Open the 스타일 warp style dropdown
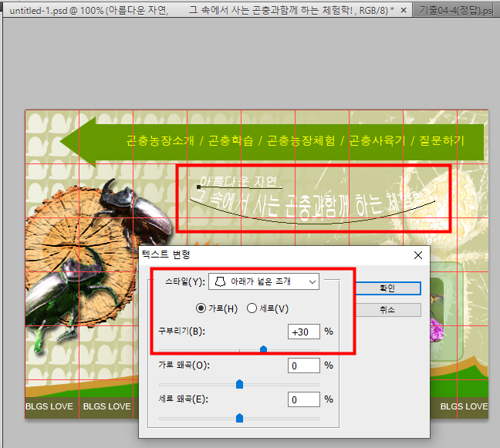500x448 pixels. pyautogui.click(x=263, y=282)
